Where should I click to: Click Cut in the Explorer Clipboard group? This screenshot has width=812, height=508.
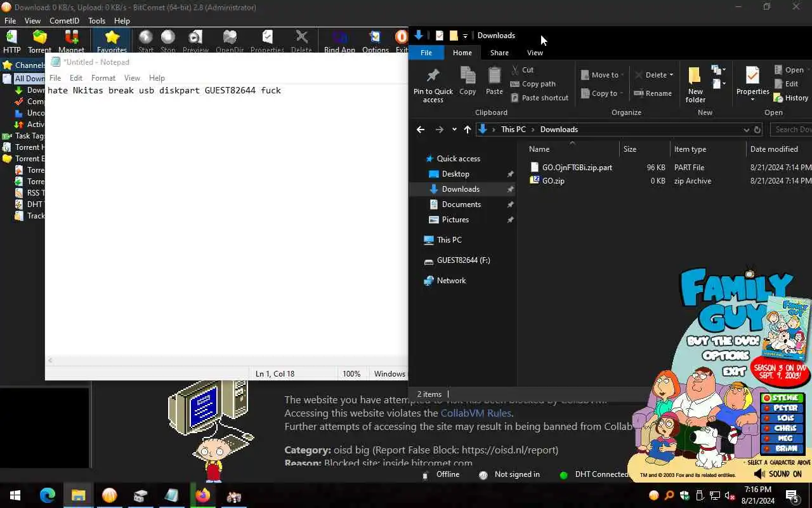tap(522, 70)
